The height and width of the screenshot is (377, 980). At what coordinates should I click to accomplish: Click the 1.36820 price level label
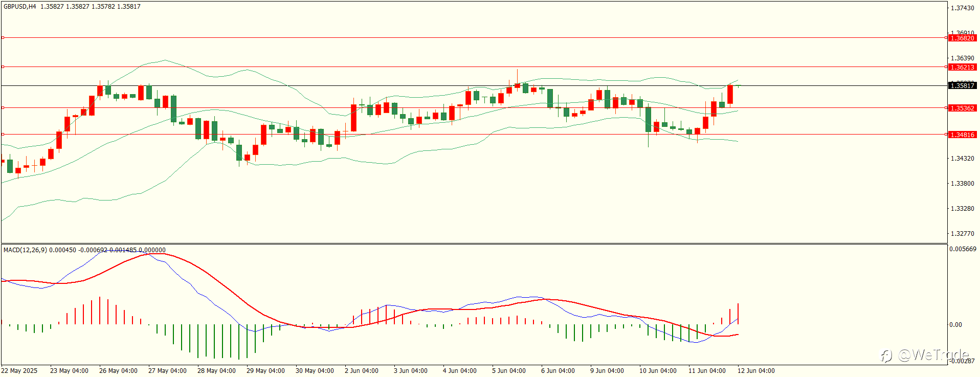962,38
